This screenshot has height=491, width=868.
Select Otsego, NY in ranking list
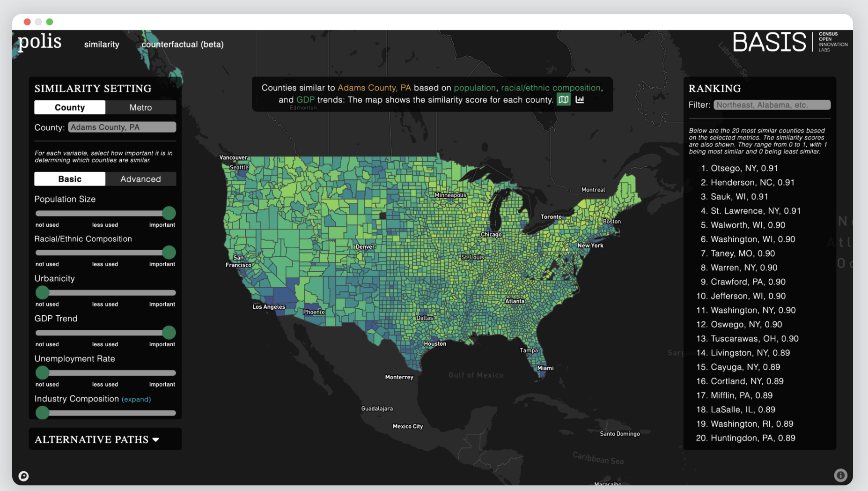[x=744, y=168]
